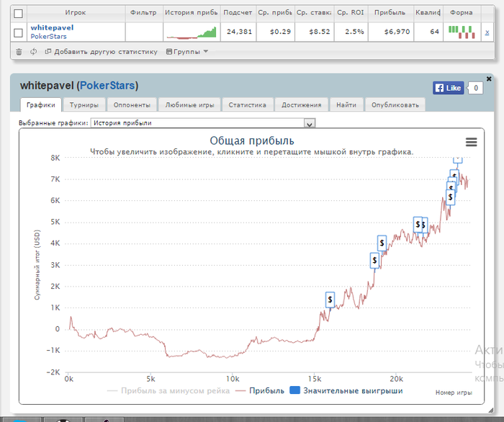Toggle Прибыль за минусом рейка legend series
This screenshot has width=504, height=422.
pos(168,391)
